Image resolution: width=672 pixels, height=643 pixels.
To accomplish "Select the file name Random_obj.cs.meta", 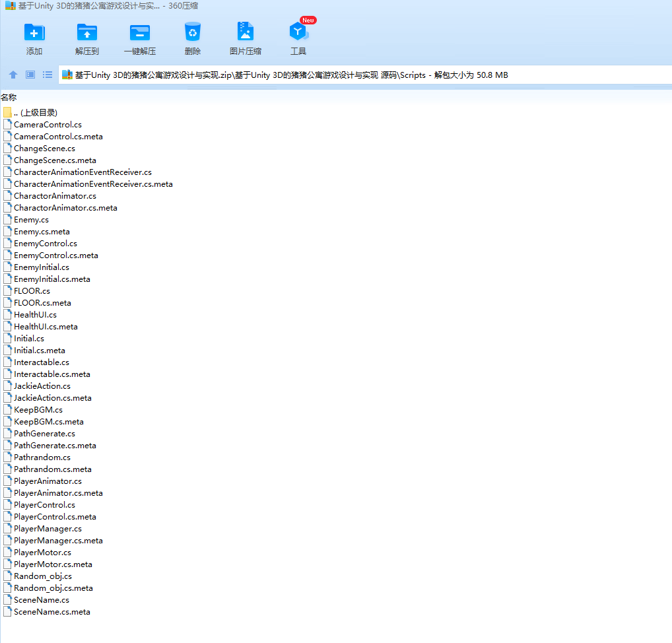I will 53,588.
